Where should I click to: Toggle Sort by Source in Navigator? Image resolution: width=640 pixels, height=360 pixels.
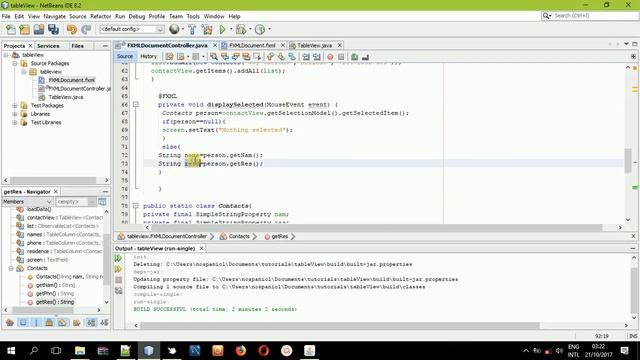pyautogui.click(x=104, y=322)
